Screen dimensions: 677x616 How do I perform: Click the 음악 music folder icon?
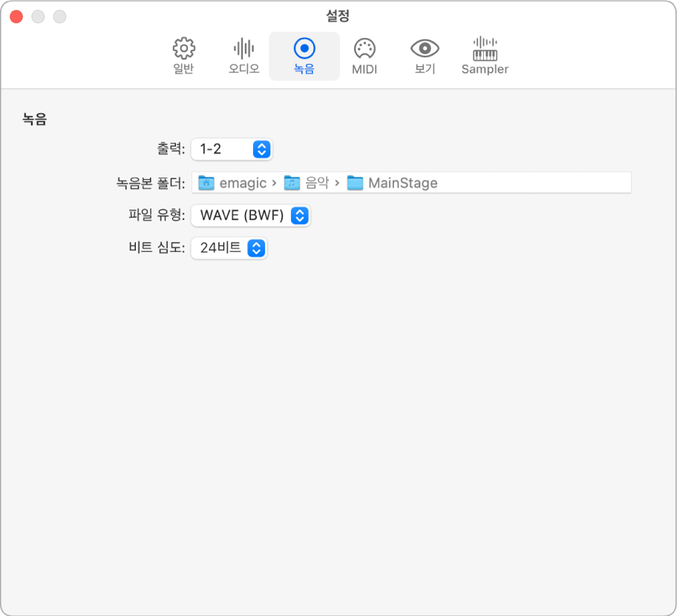[292, 183]
